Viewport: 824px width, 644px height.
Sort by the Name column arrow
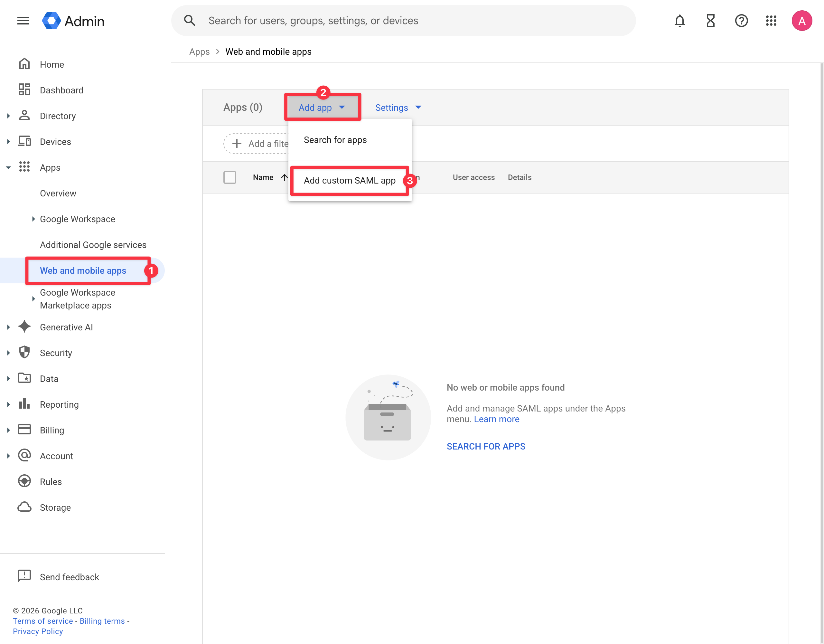[x=285, y=177]
